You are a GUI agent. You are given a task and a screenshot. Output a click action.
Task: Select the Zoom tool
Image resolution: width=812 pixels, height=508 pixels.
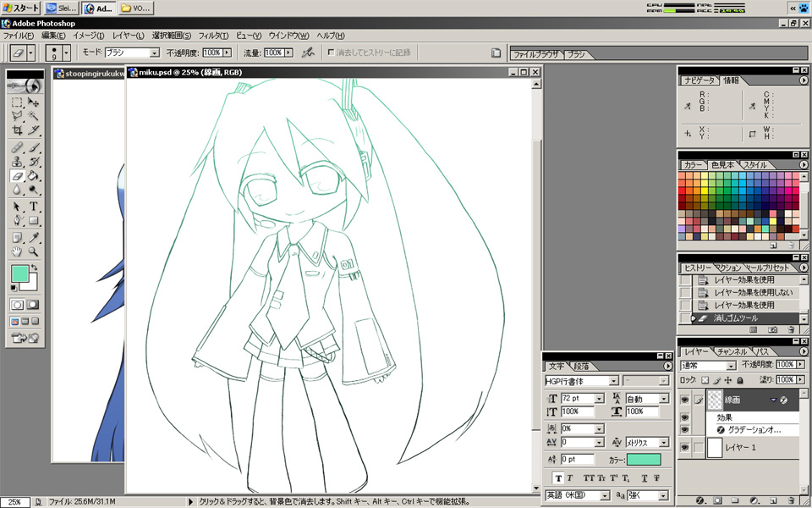(33, 252)
